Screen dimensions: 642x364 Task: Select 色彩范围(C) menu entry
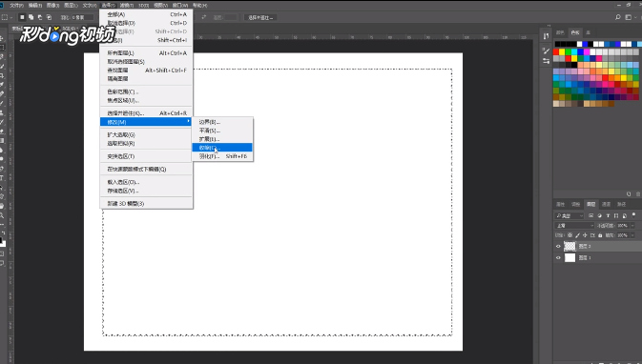[146, 91]
